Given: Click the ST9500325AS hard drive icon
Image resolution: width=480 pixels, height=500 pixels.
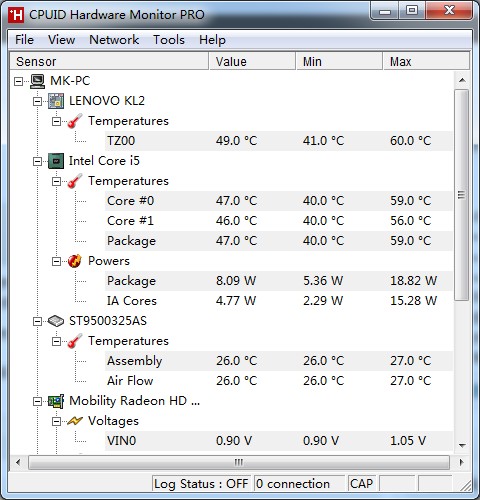Looking at the screenshot, I should (56, 321).
